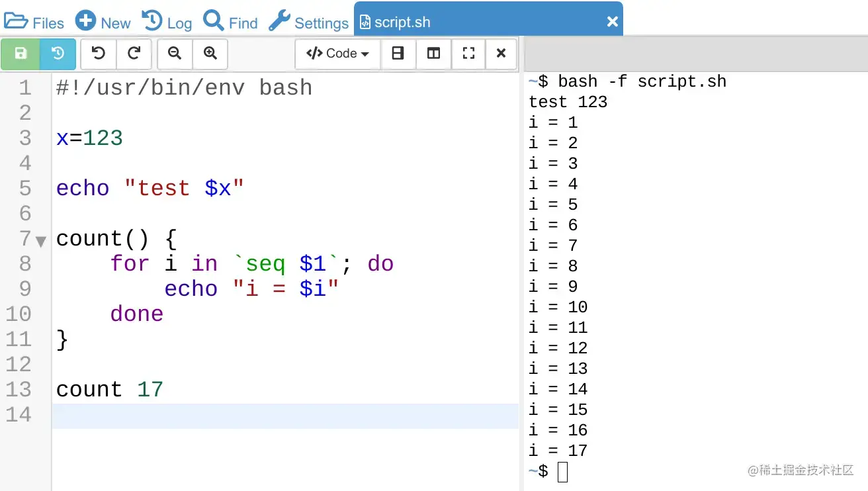Zoom in the editor text
The height and width of the screenshot is (491, 868).
(210, 54)
